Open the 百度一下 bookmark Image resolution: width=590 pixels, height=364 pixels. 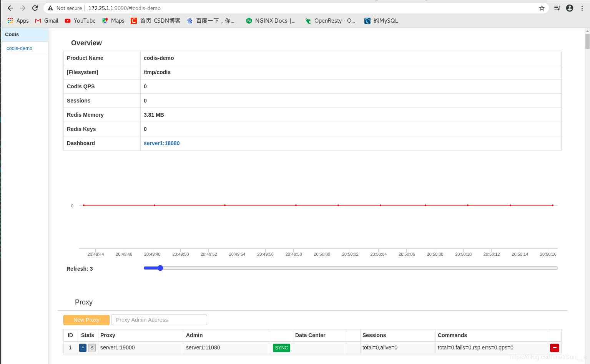click(211, 21)
